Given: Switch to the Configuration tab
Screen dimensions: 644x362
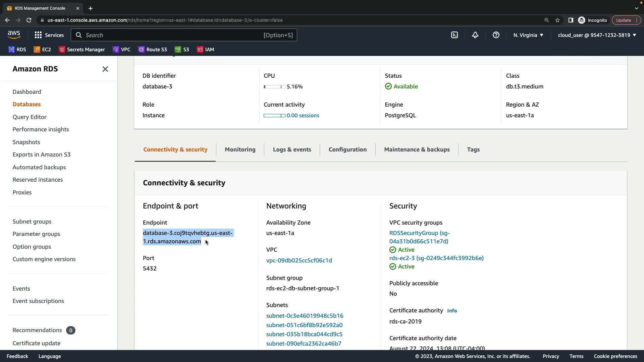Looking at the screenshot, I should pyautogui.click(x=347, y=149).
